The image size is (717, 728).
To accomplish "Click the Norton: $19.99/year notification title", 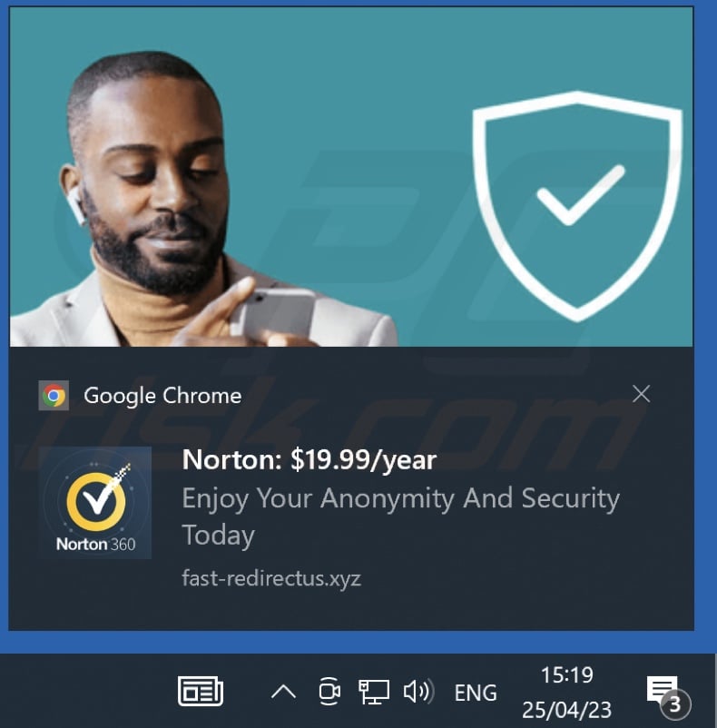I will click(x=309, y=460).
